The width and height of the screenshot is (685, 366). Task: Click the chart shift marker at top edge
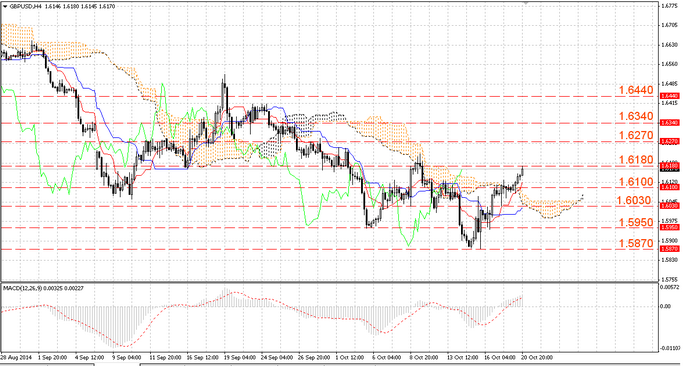point(526,3)
